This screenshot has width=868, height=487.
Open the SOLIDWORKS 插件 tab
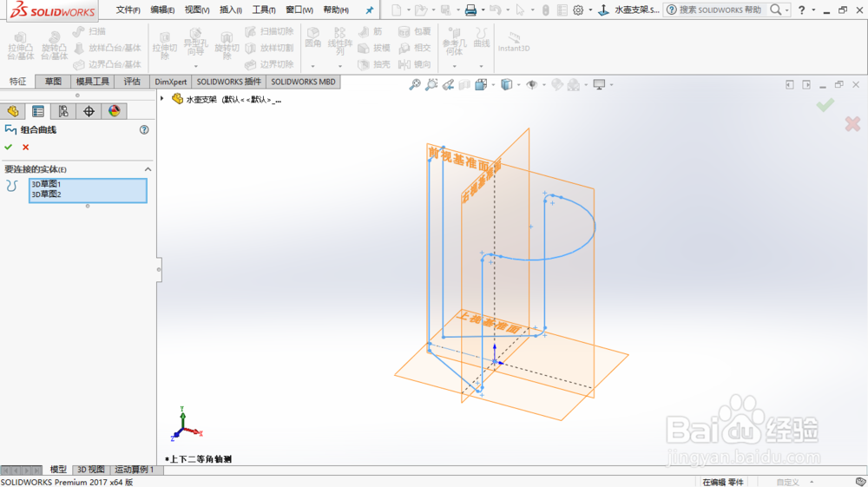(x=228, y=82)
